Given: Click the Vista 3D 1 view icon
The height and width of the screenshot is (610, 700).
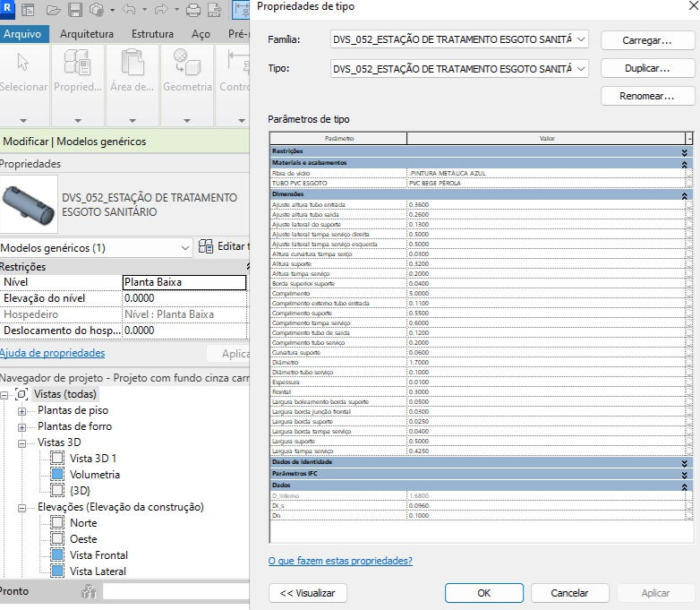Looking at the screenshot, I should (57, 458).
